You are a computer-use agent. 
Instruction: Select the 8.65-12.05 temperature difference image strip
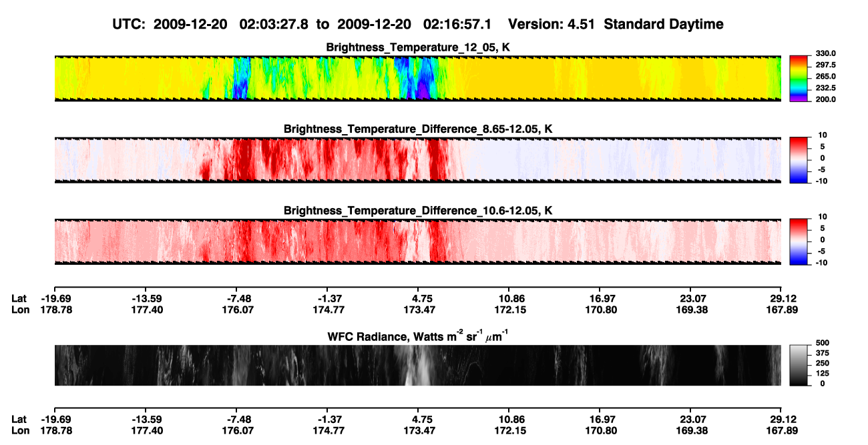point(417,159)
